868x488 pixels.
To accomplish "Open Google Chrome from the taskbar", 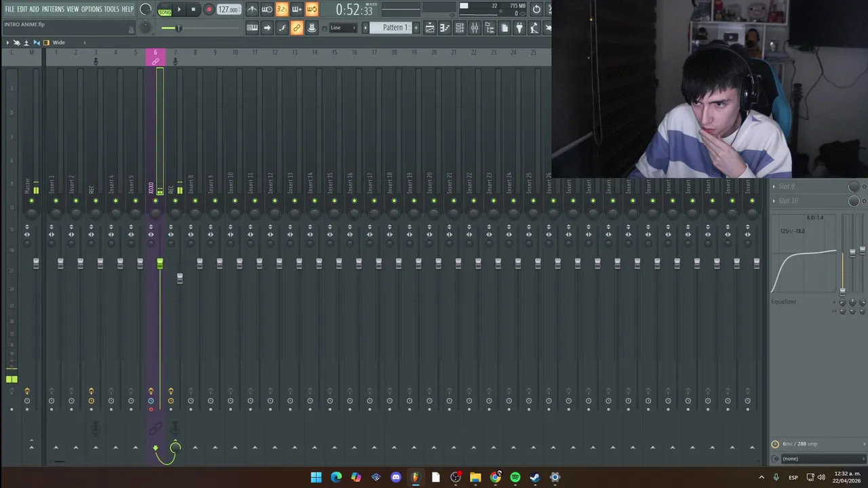I will (x=496, y=477).
